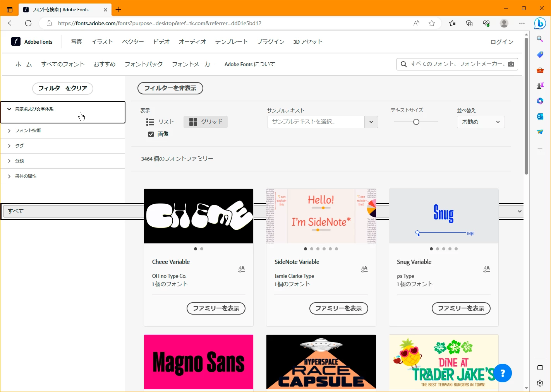Toggle the sidebar layout icon at bottom
The height and width of the screenshot is (392, 551).
pyautogui.click(x=540, y=368)
